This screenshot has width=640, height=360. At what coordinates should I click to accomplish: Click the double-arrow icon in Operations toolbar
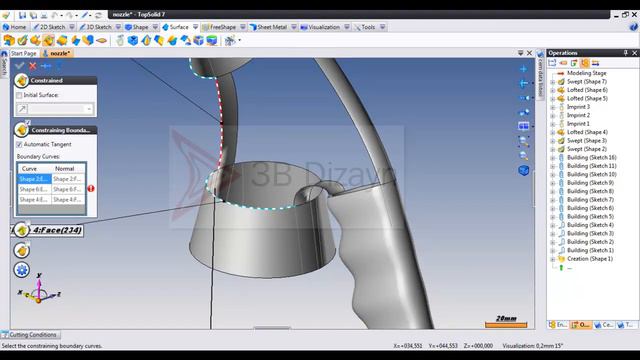click(596, 63)
